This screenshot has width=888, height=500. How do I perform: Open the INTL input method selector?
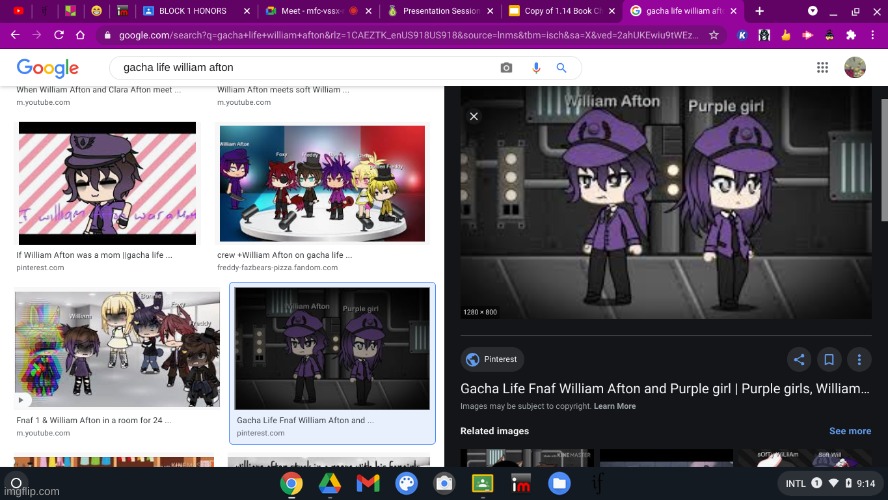pyautogui.click(x=795, y=484)
